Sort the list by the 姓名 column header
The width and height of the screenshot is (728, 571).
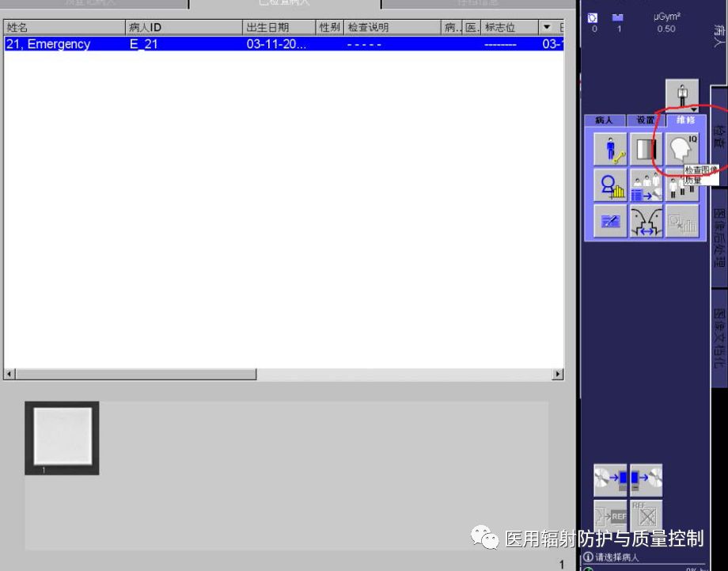pos(65,28)
